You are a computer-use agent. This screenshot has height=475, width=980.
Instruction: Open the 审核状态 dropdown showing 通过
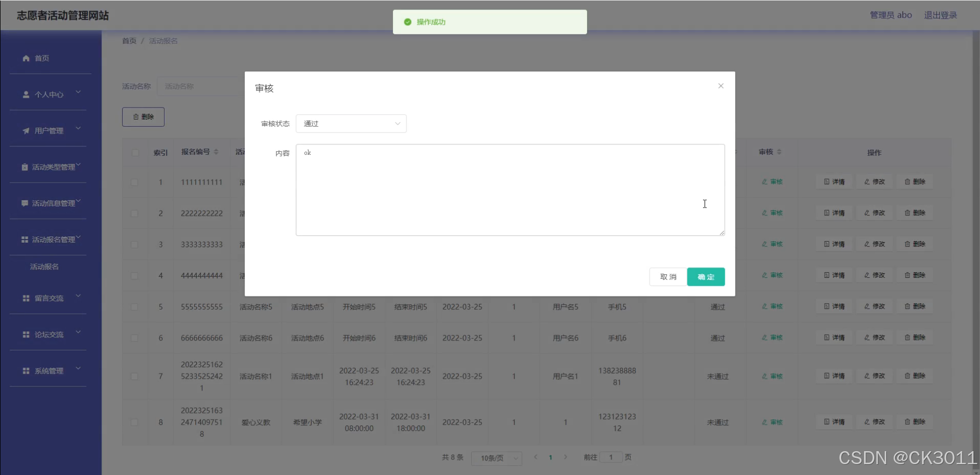[x=351, y=124]
